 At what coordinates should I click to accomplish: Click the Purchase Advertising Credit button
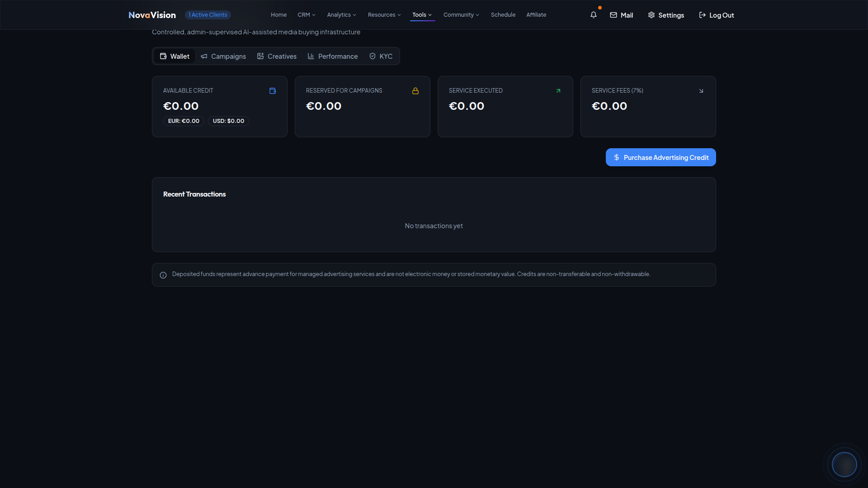660,157
